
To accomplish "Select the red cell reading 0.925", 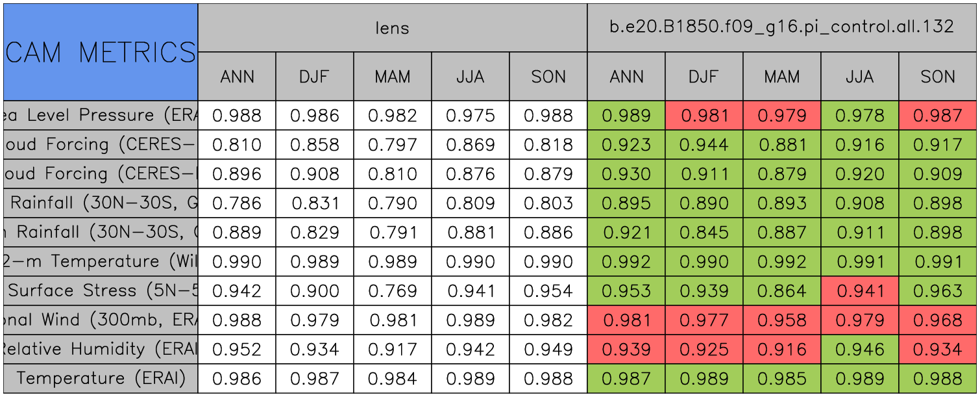I will point(704,349).
